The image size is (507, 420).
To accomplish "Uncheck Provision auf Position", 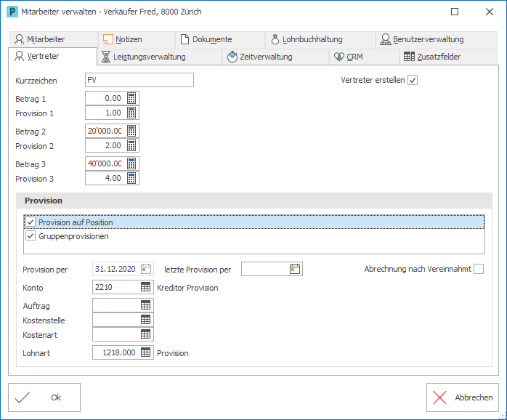I will [x=31, y=222].
